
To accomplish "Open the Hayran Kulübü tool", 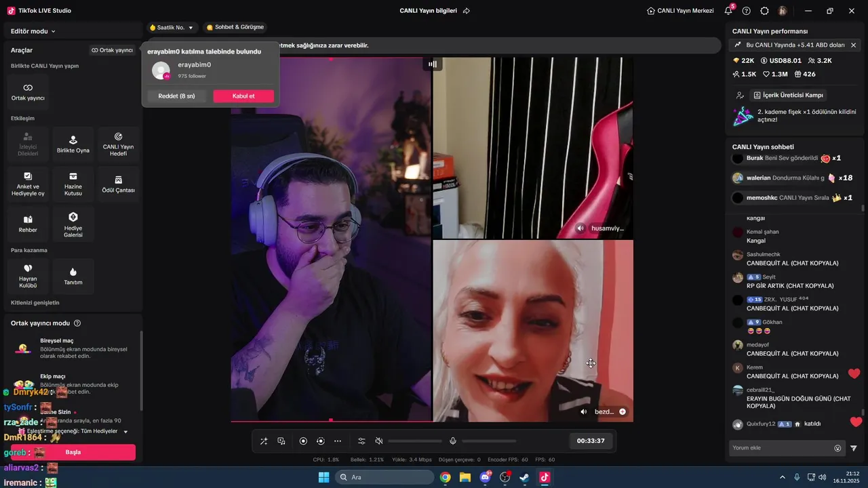I will click(28, 276).
